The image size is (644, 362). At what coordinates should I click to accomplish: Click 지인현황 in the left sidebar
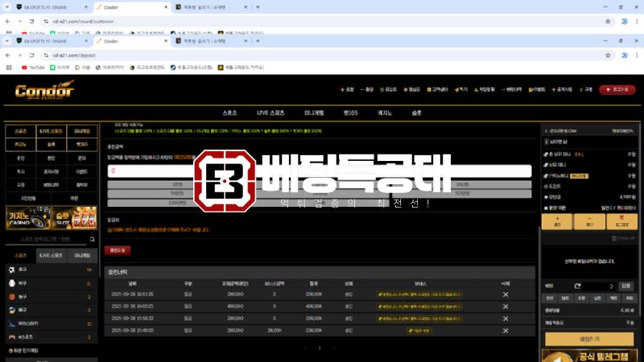point(28,198)
